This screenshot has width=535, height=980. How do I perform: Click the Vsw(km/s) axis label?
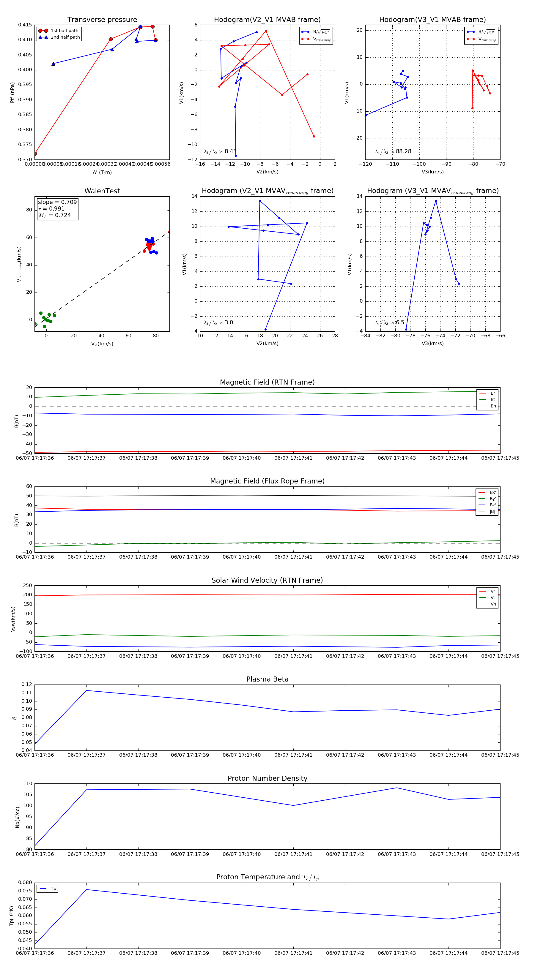point(12,619)
